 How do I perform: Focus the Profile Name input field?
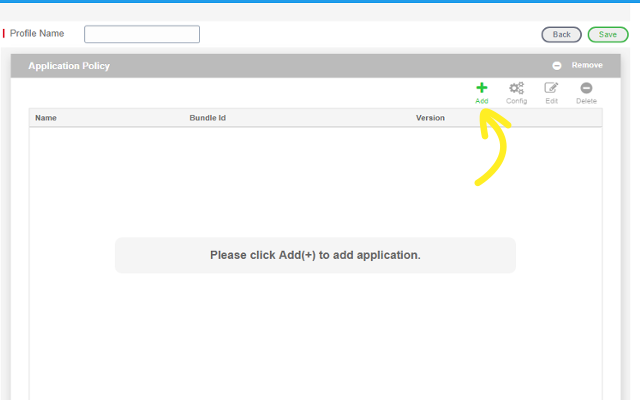142,34
